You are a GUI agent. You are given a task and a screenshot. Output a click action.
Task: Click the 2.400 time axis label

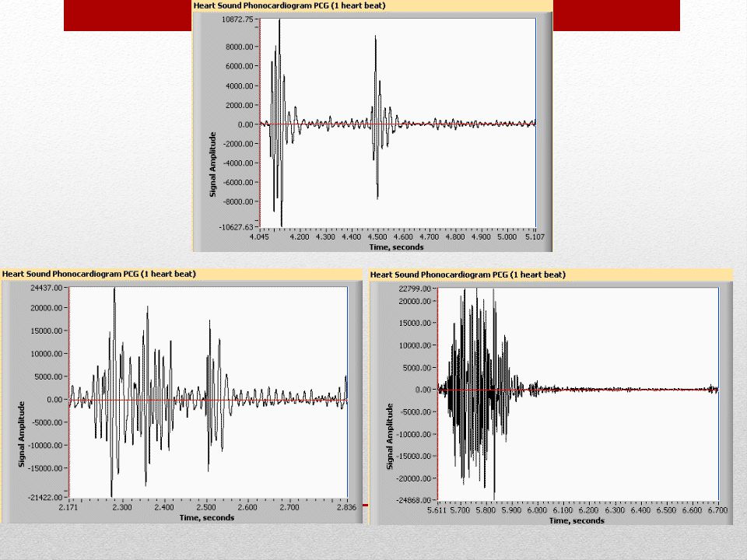tap(164, 507)
